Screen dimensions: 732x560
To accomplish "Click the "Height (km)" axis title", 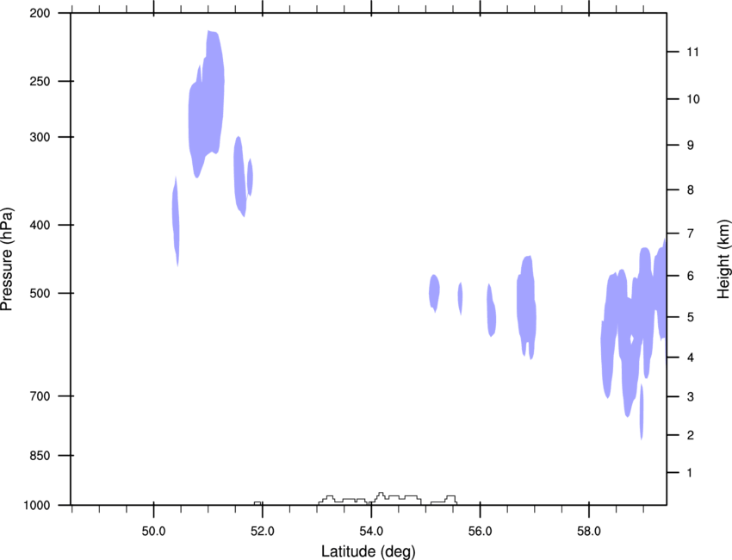I will coord(723,259).
